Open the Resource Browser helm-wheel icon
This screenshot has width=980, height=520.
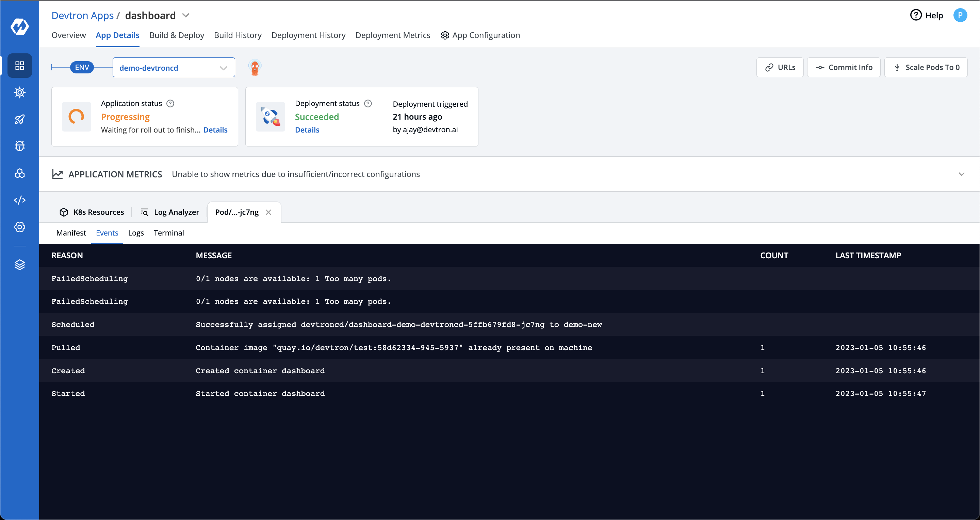click(19, 92)
